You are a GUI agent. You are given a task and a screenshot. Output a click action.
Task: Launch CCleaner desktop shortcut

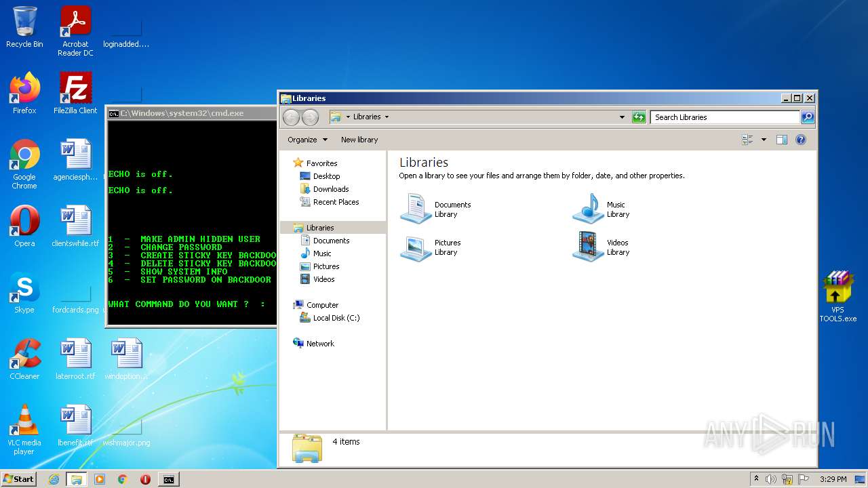[24, 359]
